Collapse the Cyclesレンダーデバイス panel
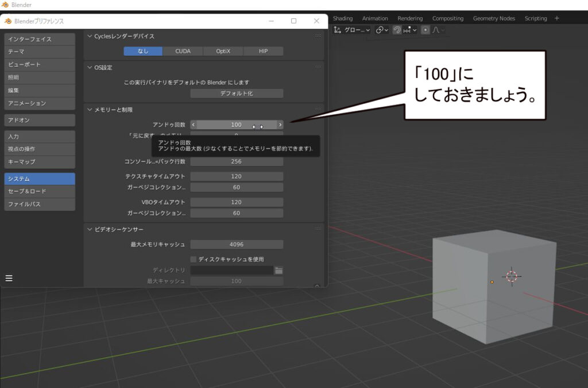Image resolution: width=588 pixels, height=388 pixels. (90, 36)
